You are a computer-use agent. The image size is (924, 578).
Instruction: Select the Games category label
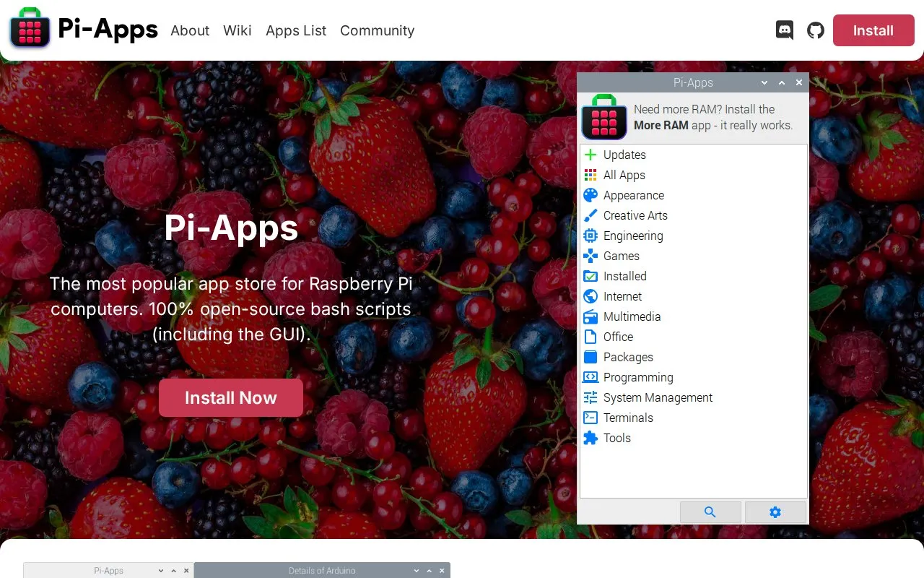coord(622,256)
